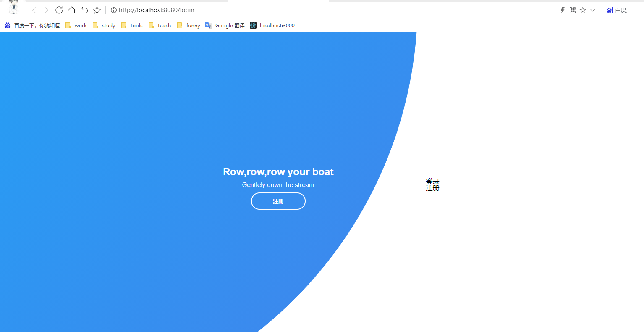The width and height of the screenshot is (644, 332).
Task: Open the work bookmark folder
Action: coord(76,25)
